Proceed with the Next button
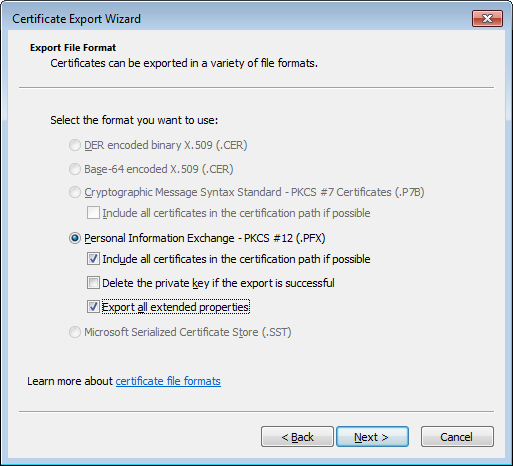 [x=372, y=437]
